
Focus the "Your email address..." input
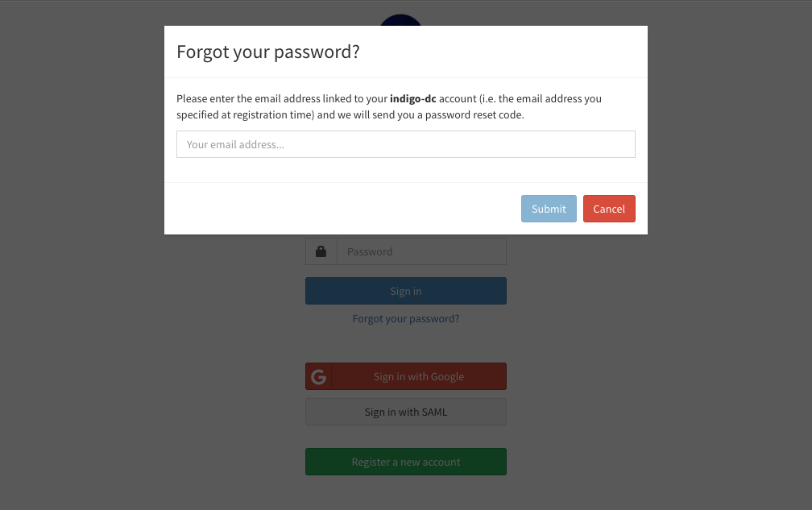coord(405,144)
